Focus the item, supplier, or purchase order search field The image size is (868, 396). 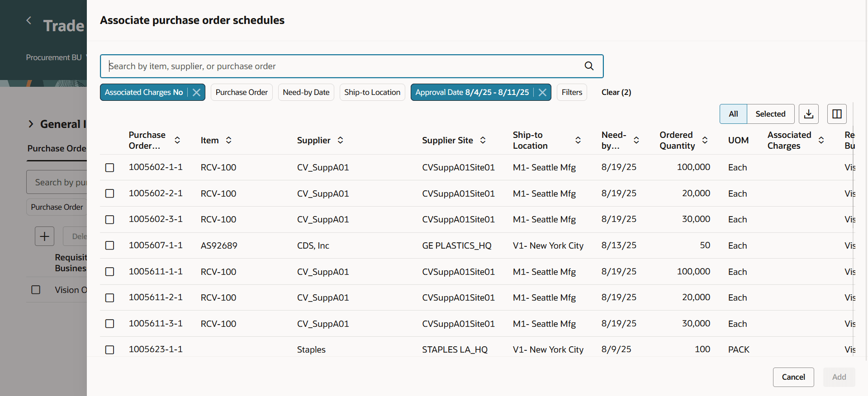click(344, 66)
